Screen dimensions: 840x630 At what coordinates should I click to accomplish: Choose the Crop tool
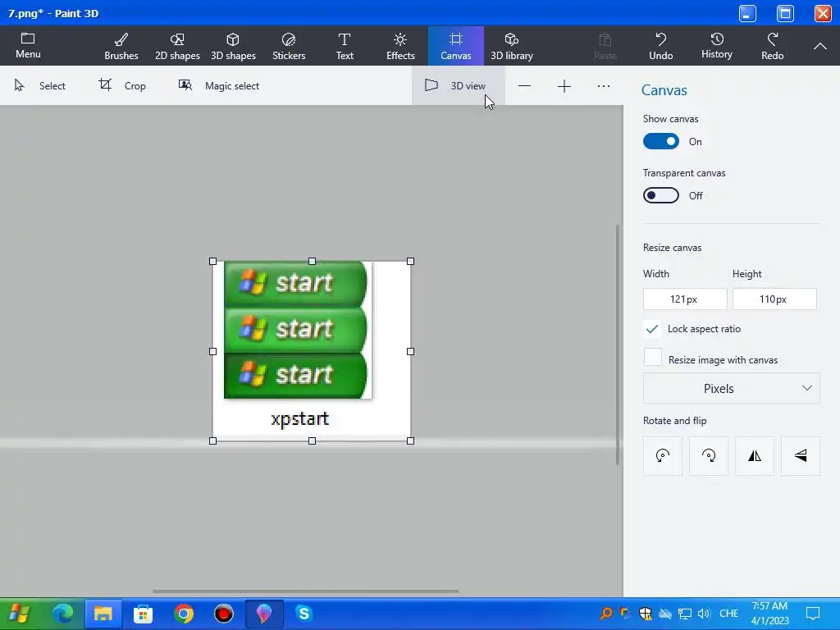(x=122, y=85)
